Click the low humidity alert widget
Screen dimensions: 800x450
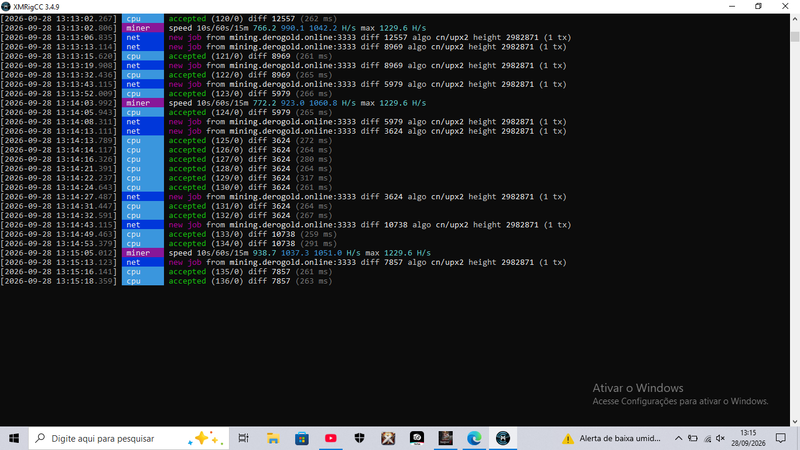[611, 438]
